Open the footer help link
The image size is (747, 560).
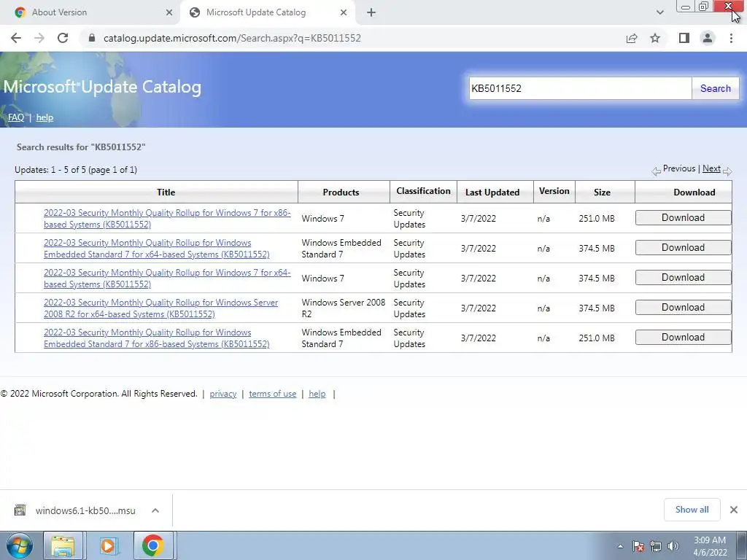tap(317, 394)
